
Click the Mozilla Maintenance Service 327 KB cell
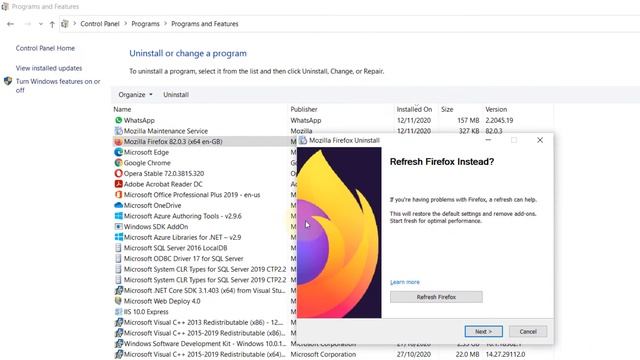[469, 131]
